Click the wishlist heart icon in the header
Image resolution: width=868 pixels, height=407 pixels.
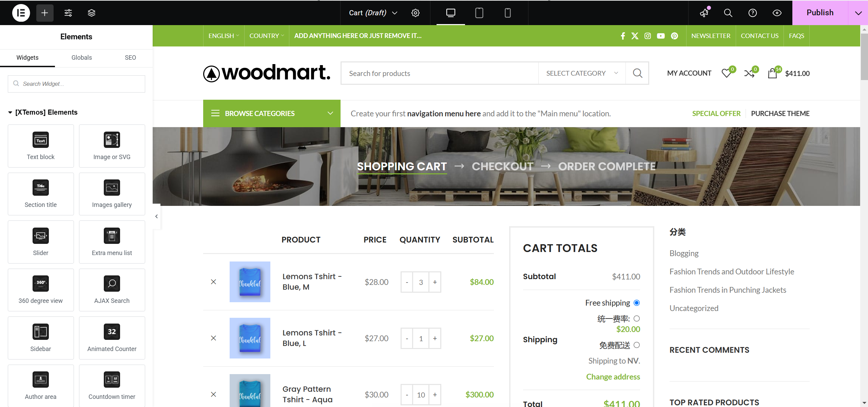(x=726, y=73)
